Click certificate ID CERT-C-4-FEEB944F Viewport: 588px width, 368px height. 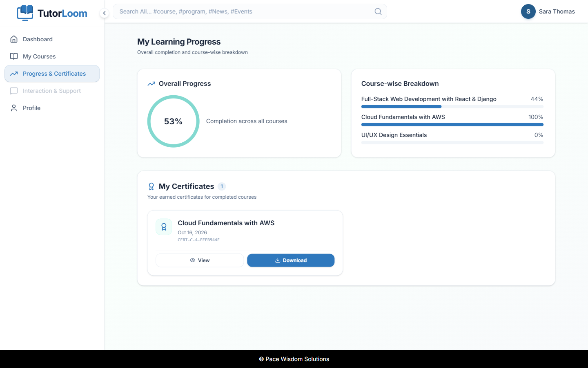[x=198, y=240]
